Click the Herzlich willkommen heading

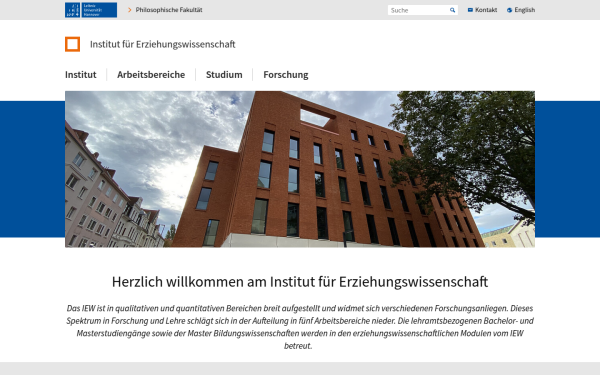click(x=300, y=282)
